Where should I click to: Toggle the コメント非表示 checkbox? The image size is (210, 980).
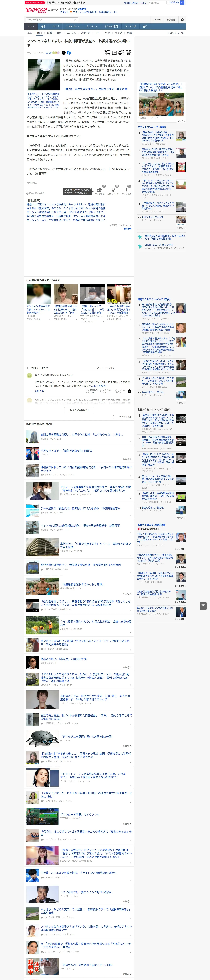click(x=115, y=416)
